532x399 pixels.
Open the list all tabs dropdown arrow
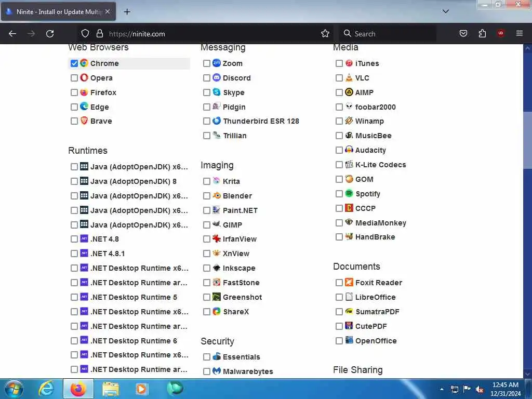pos(445,11)
